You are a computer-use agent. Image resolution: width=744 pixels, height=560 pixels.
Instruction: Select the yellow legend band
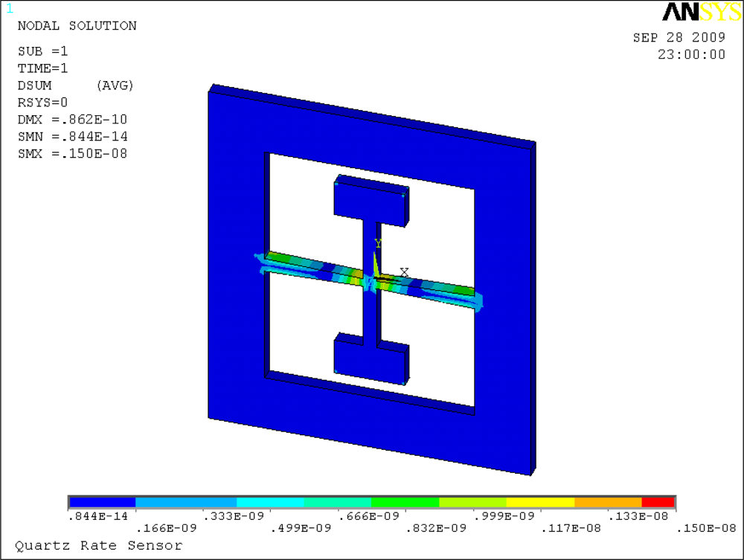tap(540, 502)
